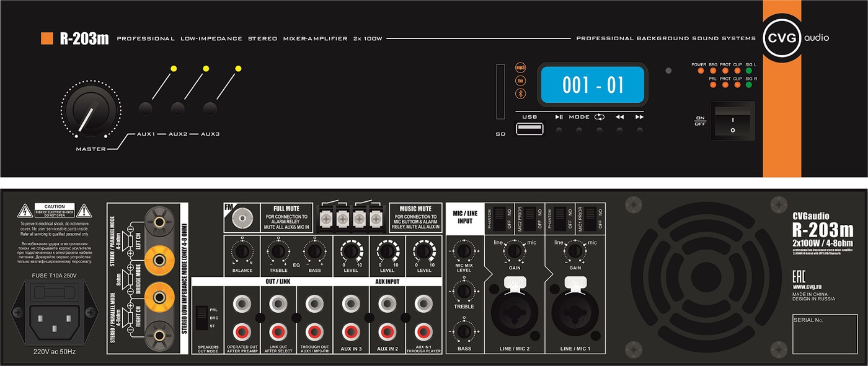Turn the LEVEL knob above AUX IN 2

click(387, 251)
